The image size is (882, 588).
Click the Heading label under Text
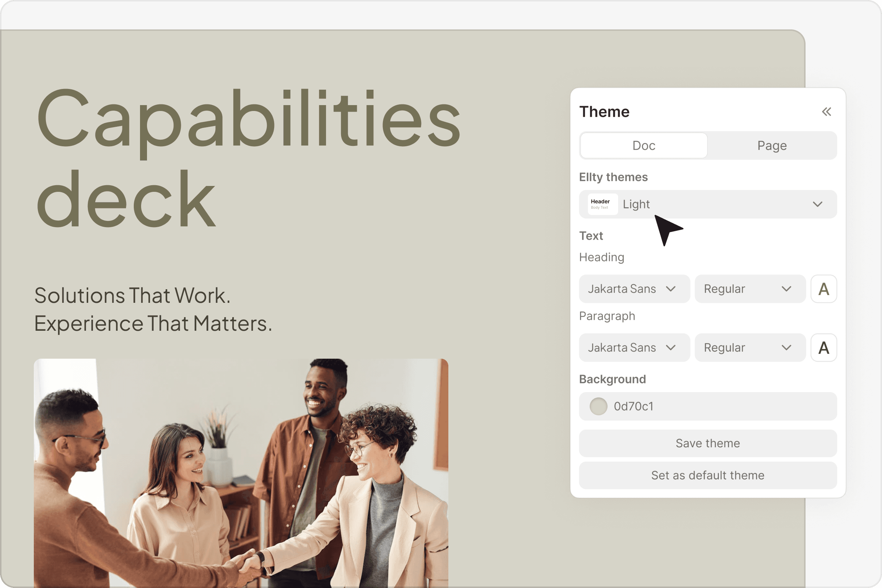pos(602,257)
